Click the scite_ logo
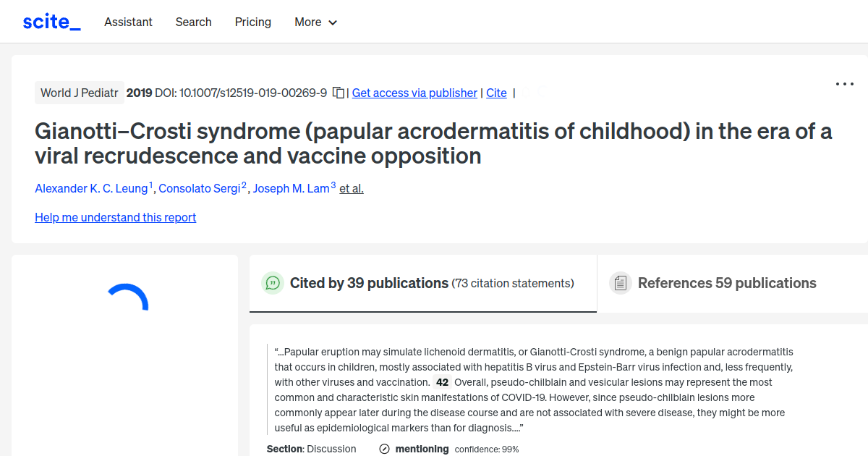This screenshot has width=868, height=456. pyautogui.click(x=51, y=21)
